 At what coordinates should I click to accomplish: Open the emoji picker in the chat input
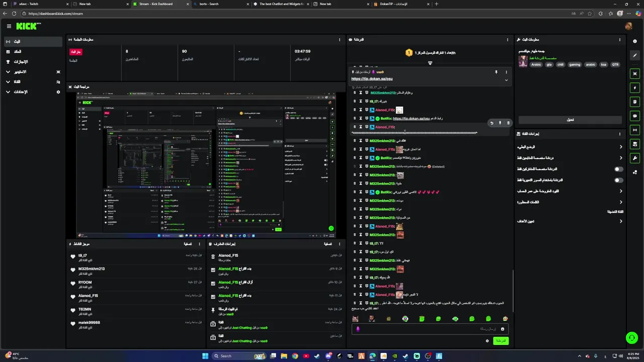[502, 329]
